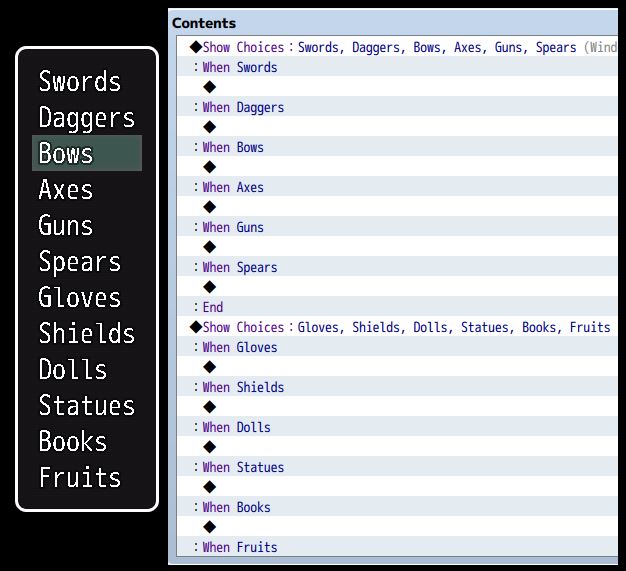The height and width of the screenshot is (571, 626).
Task: Choose Guns in the choice window
Action: coord(87,225)
